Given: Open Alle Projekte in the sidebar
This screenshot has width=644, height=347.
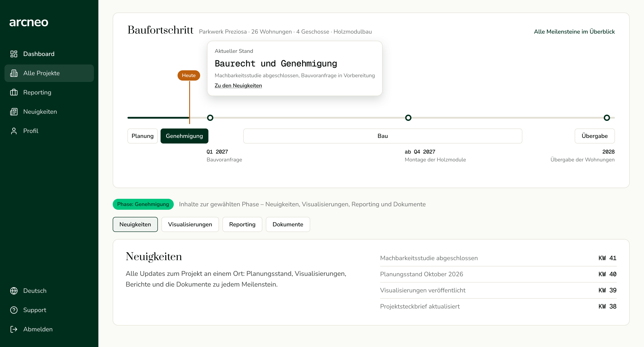Looking at the screenshot, I should 49,73.
